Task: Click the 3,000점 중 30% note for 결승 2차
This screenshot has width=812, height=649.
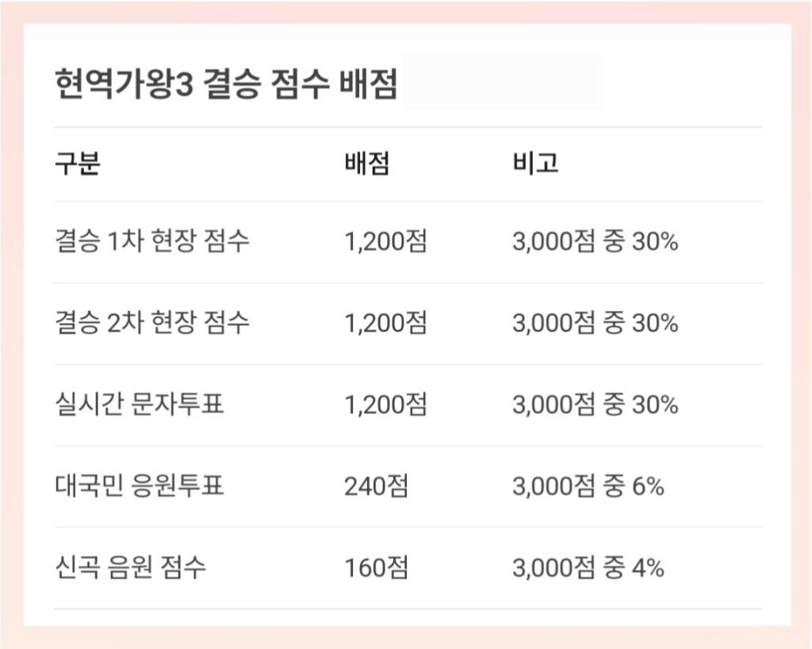Action: (596, 323)
